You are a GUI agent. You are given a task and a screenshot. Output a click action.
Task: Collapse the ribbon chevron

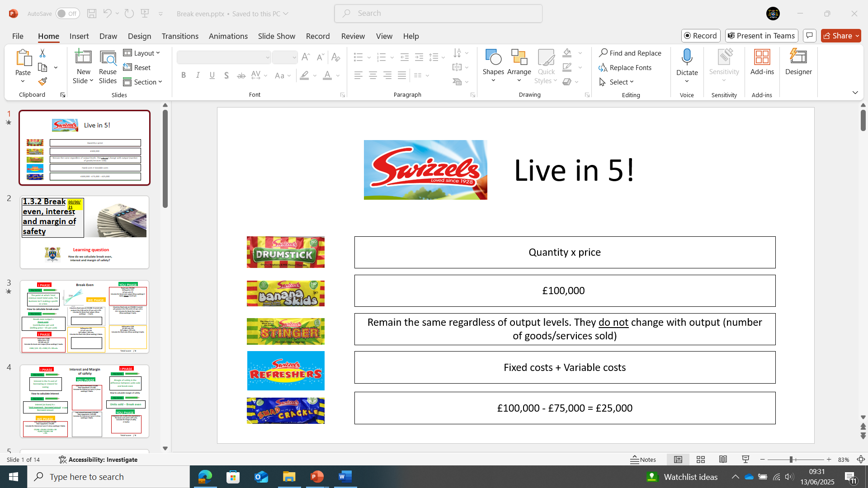[x=855, y=93]
